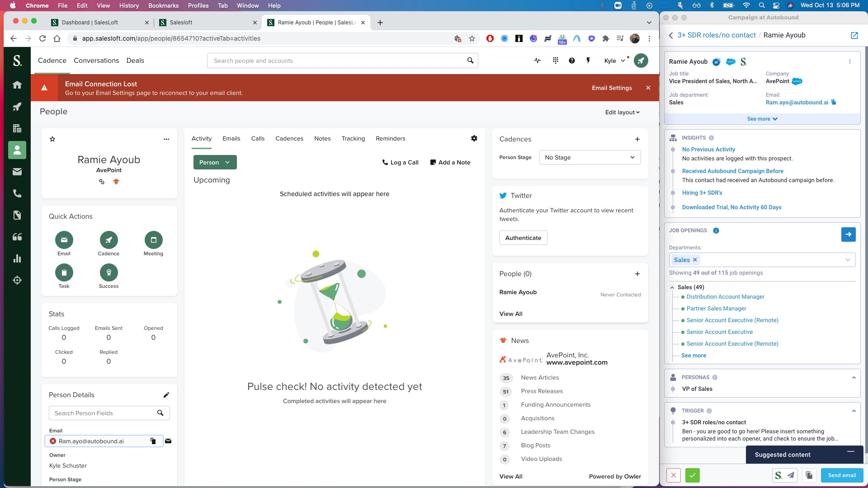Collapse the Sales (49) job list
This screenshot has width=868, height=488.
pos(672,287)
